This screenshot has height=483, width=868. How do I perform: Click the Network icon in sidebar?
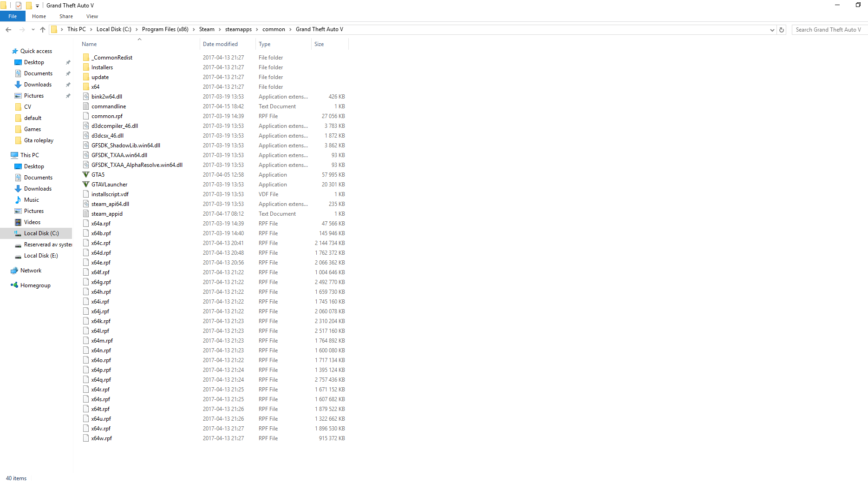[x=14, y=271]
